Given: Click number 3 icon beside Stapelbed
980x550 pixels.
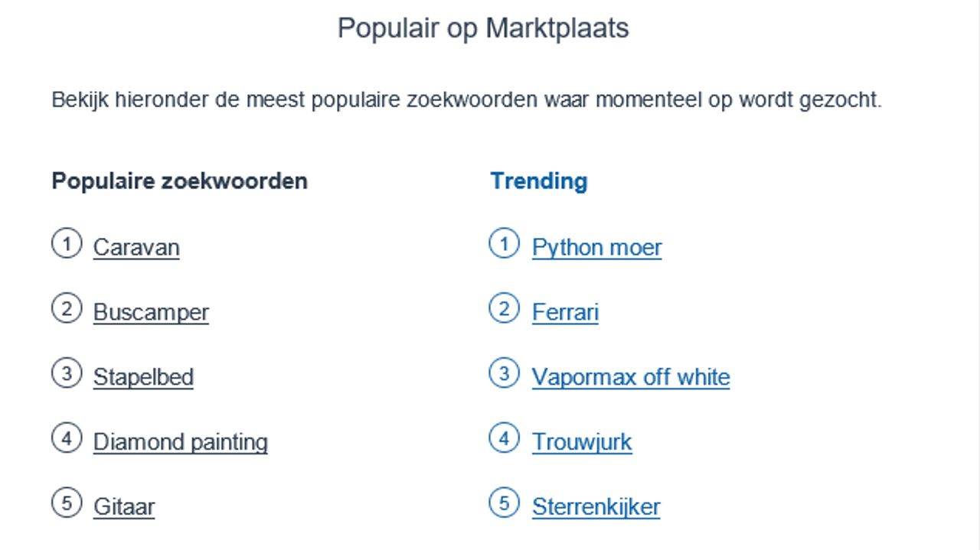Looking at the screenshot, I should 67,373.
